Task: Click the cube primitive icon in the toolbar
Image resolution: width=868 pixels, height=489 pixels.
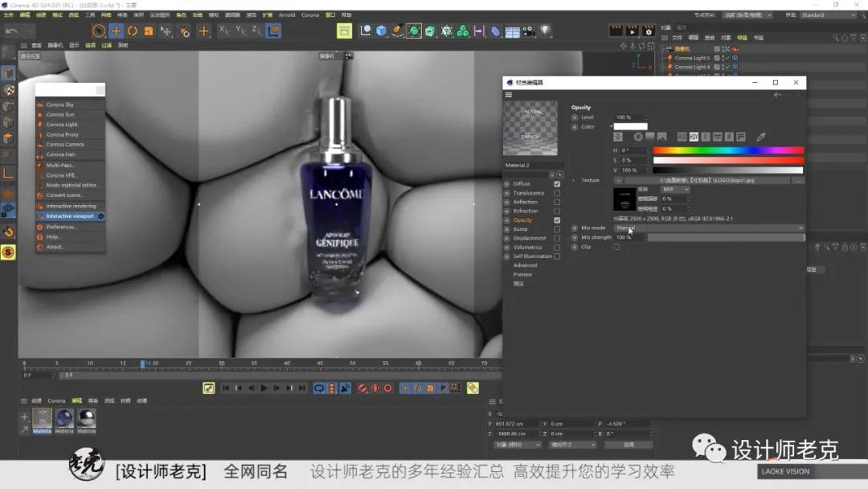Action: point(381,31)
